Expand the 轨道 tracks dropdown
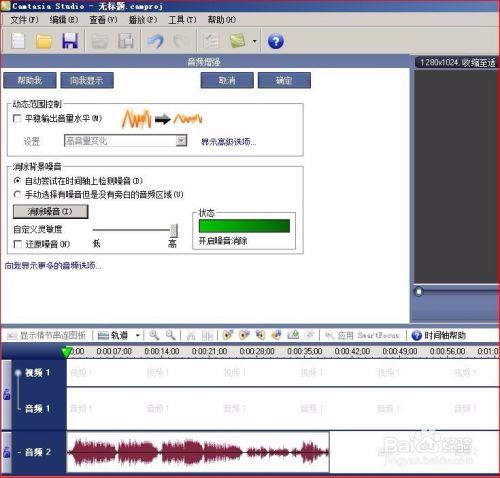The height and width of the screenshot is (478, 500). 137,335
